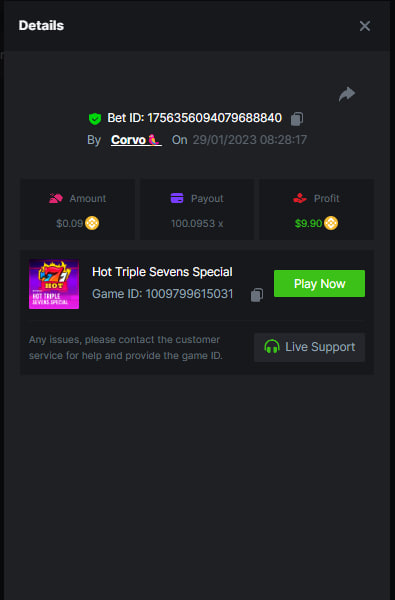Click the coin icon beside $9.90
Viewport: 395px width, 600px height.
[331, 223]
